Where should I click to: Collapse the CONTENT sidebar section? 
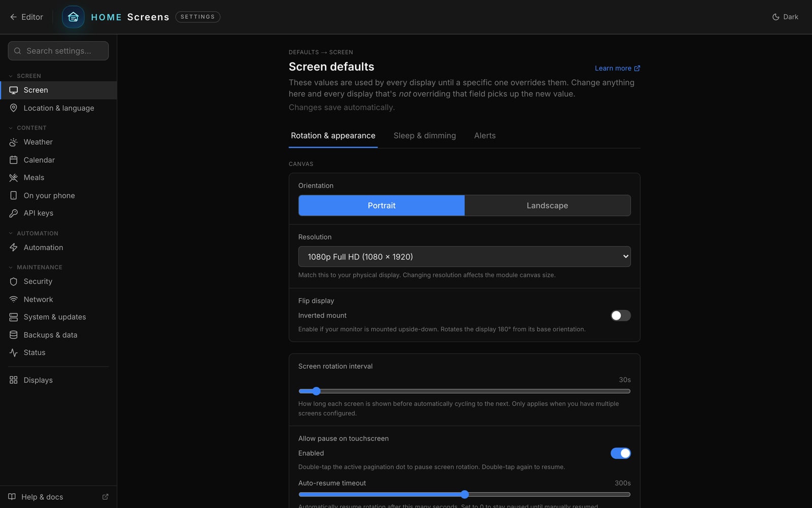pos(27,128)
